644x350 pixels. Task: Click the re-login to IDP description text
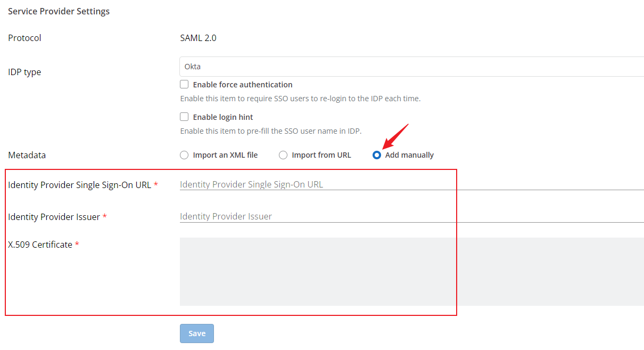tap(301, 99)
